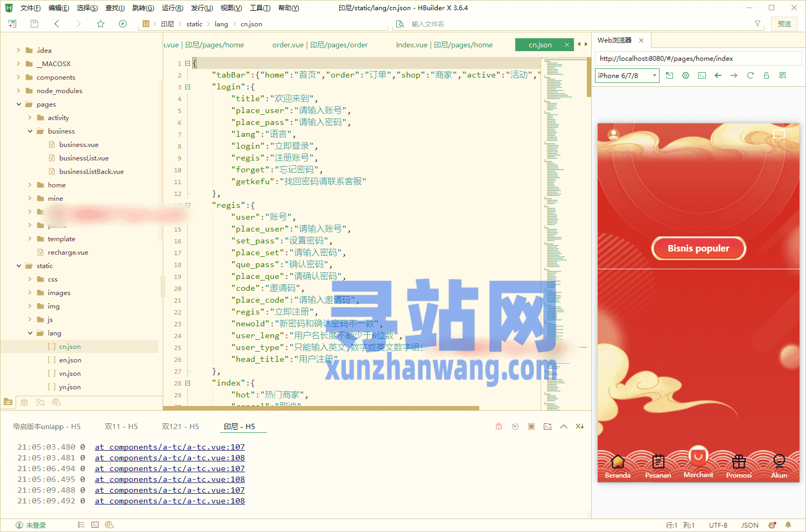The width and height of the screenshot is (806, 532).
Task: Open browser devtools console icon
Action: point(702,75)
